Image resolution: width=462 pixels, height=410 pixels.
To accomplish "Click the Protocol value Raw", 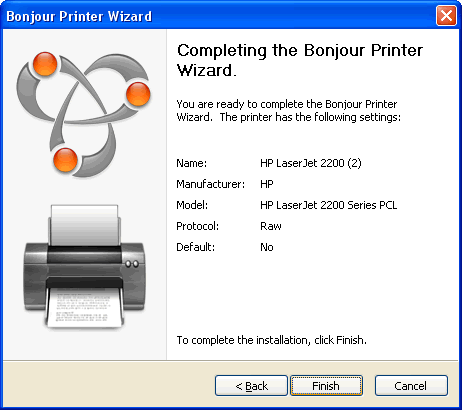I will pos(271,226).
